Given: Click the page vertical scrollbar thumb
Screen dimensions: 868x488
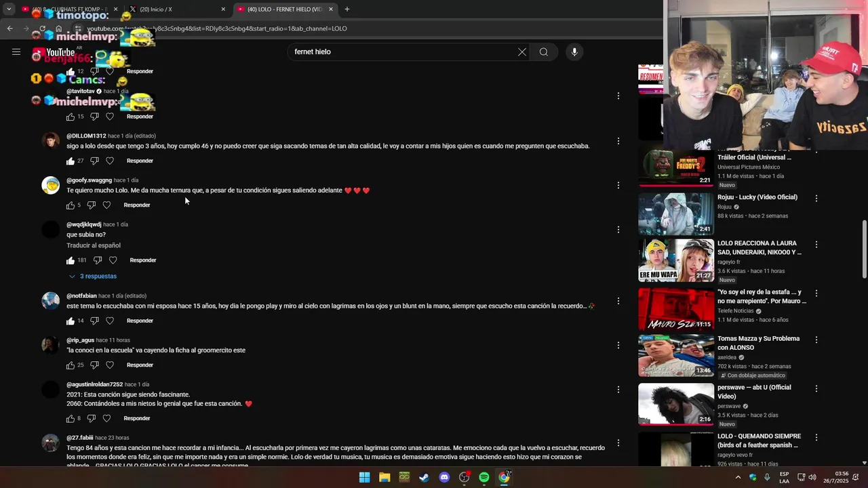Looking at the screenshot, I should (x=864, y=248).
